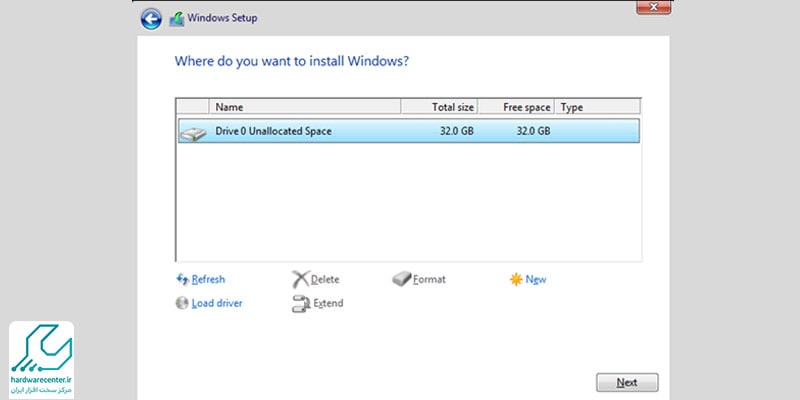Sort by the Type column header
800x400 pixels.
coord(597,107)
